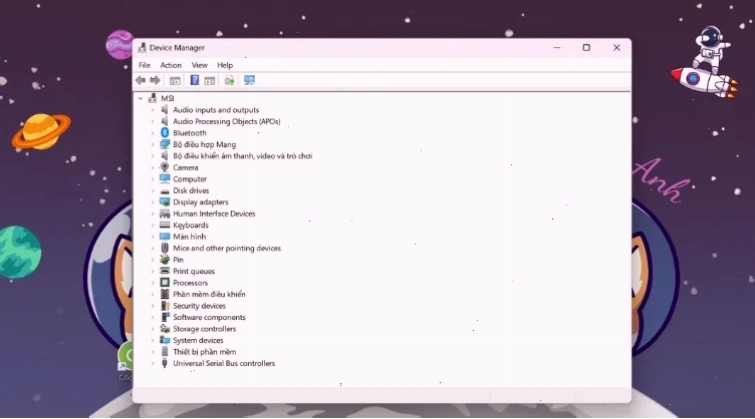Click the Màn hình monitor icon
Screen dimensions: 755x419
tap(165, 236)
